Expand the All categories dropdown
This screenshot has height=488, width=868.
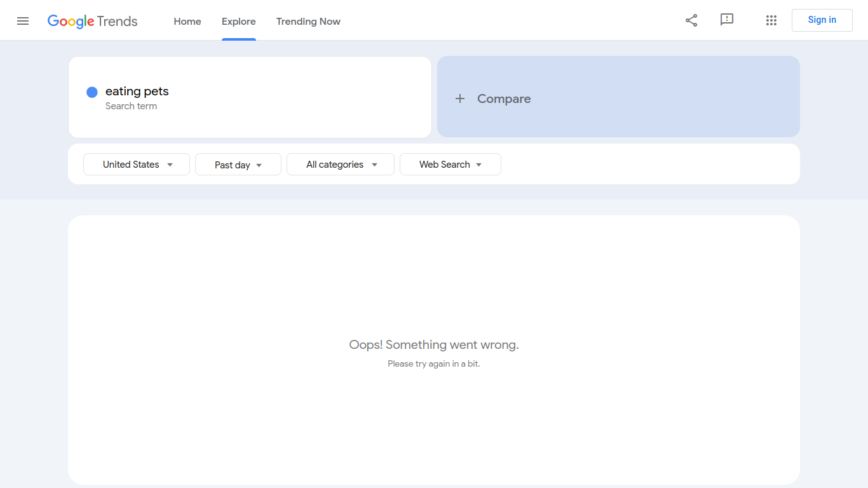[x=341, y=164]
